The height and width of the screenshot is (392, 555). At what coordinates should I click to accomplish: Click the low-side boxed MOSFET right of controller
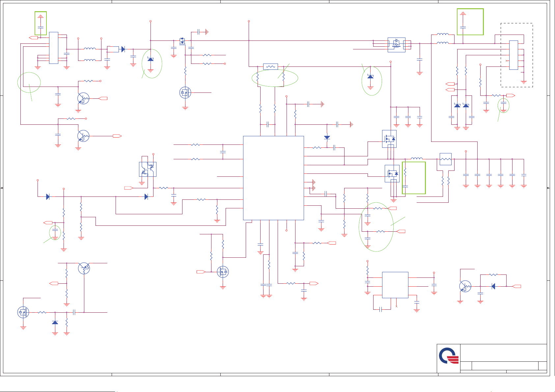[x=392, y=173]
